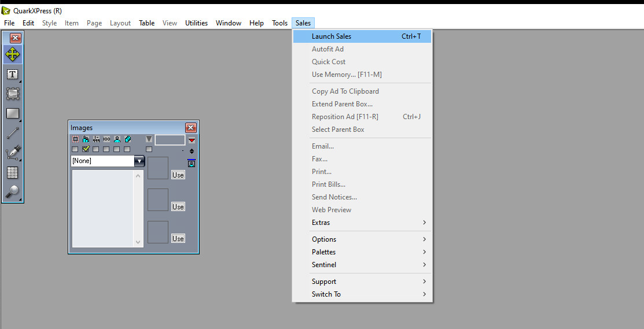Select the Picture Content tool

click(x=13, y=94)
